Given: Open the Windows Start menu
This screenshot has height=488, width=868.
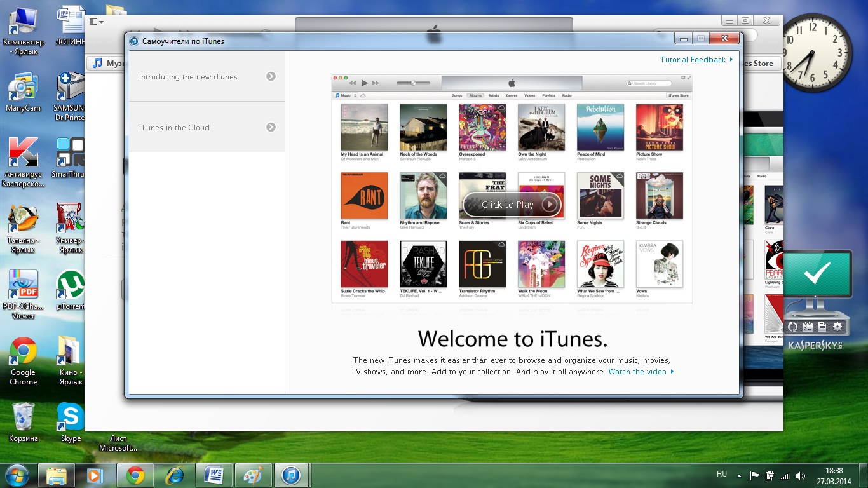Looking at the screenshot, I should 17,475.
